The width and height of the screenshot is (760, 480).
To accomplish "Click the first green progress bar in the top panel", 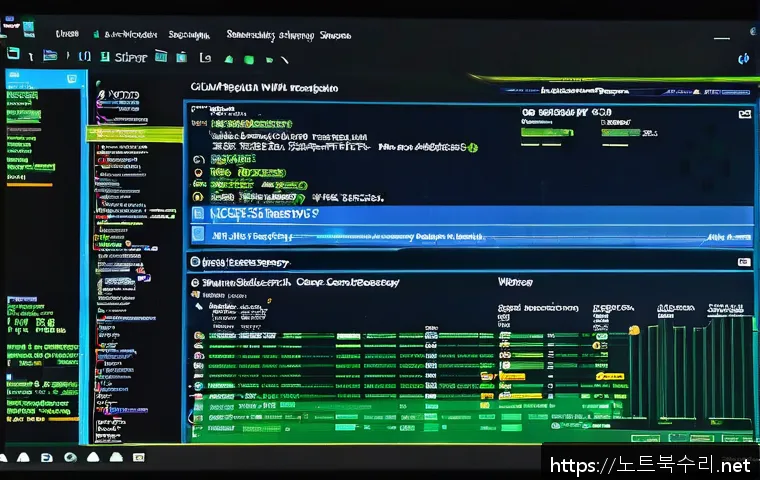I will click(547, 132).
